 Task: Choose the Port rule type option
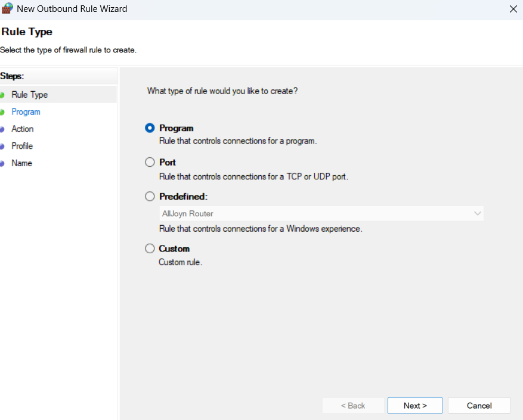[x=150, y=162]
